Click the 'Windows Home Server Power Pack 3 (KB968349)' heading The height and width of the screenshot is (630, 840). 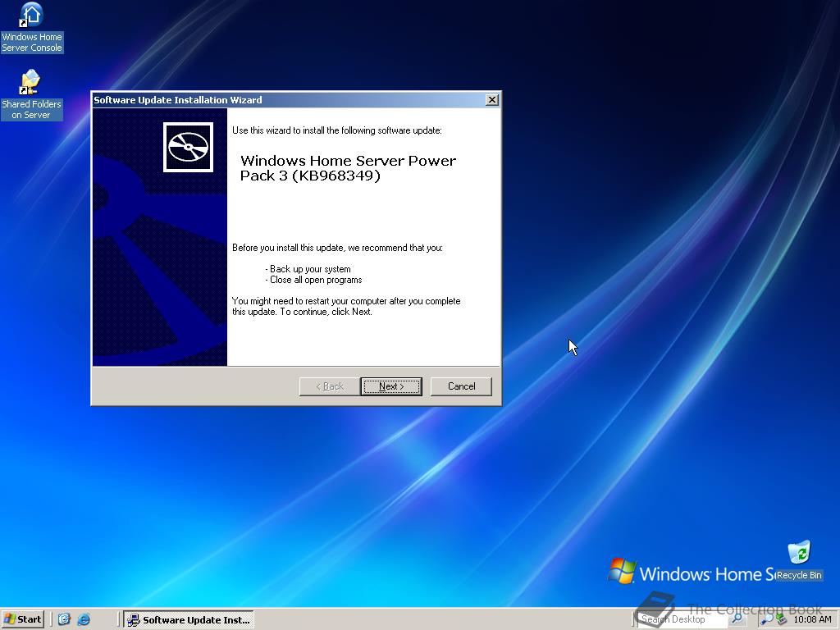point(348,168)
